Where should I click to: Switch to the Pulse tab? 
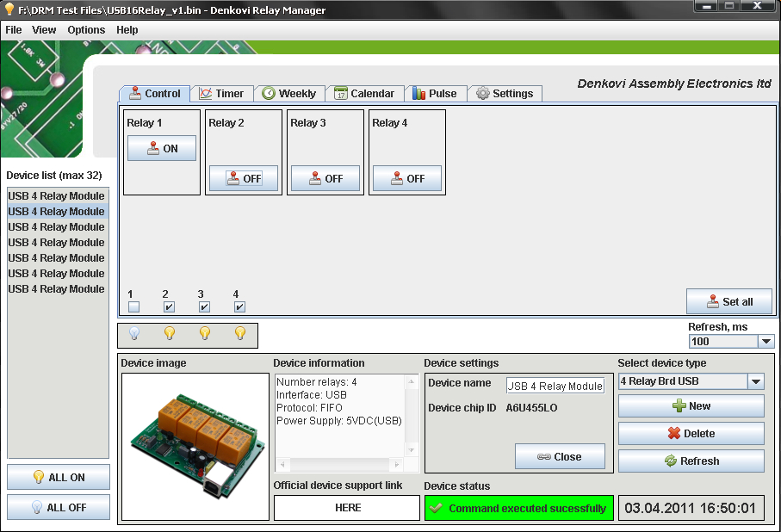coord(436,94)
